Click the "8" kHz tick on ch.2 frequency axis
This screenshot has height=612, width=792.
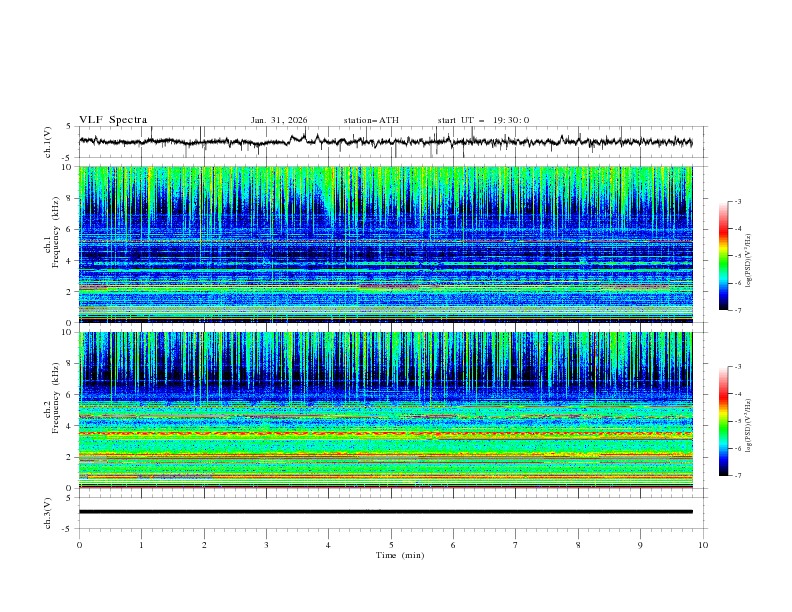pyautogui.click(x=71, y=364)
